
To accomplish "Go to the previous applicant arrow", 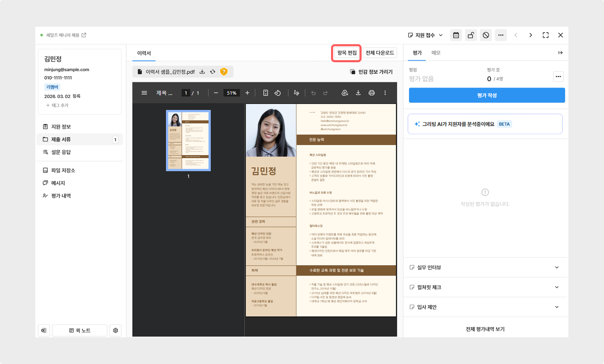I will pyautogui.click(x=516, y=35).
